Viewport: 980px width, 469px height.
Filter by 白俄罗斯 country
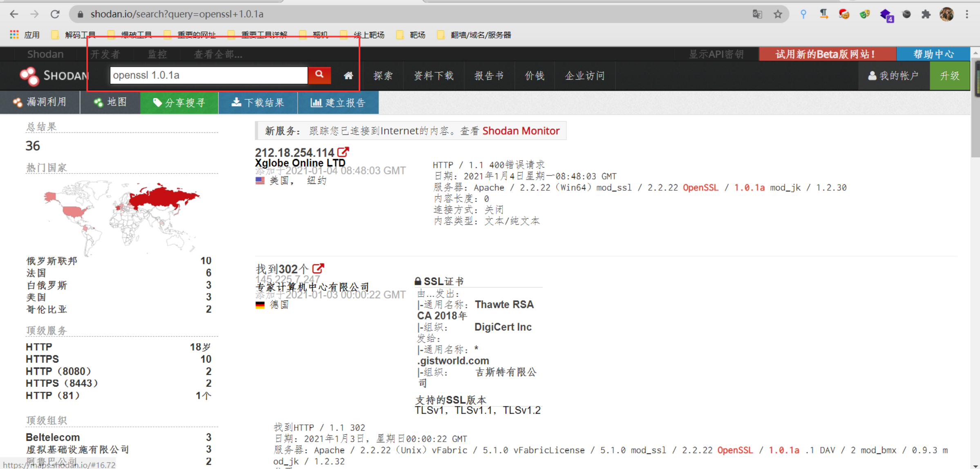tap(47, 285)
